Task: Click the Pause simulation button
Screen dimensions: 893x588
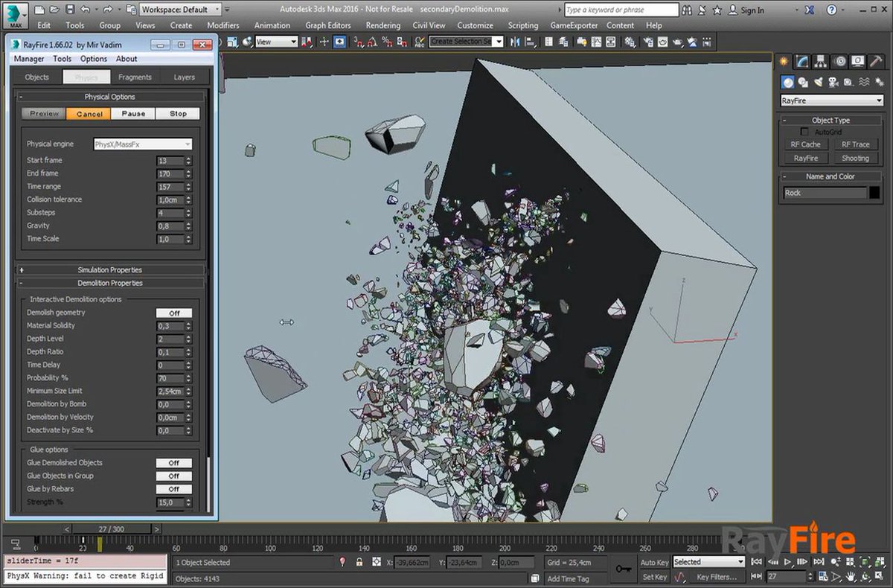Action: 133,114
